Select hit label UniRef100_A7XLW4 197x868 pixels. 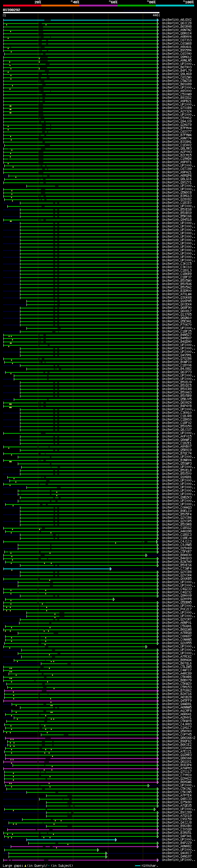(176, 294)
